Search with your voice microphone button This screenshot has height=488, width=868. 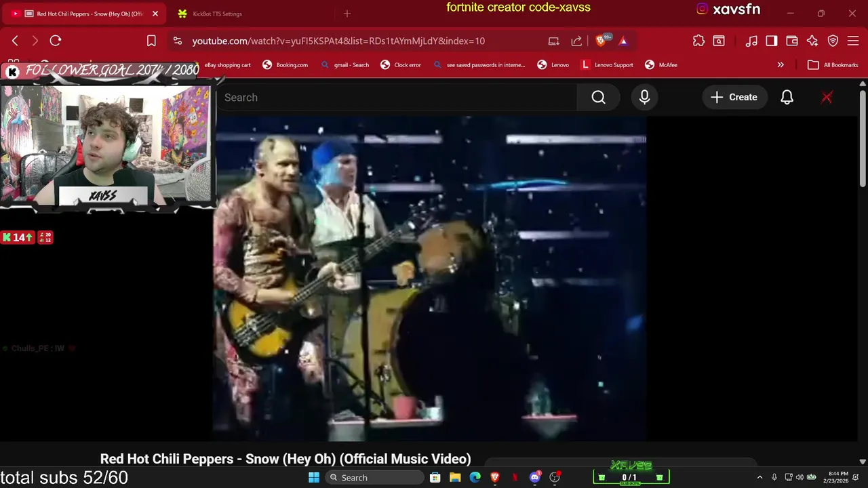coord(644,97)
